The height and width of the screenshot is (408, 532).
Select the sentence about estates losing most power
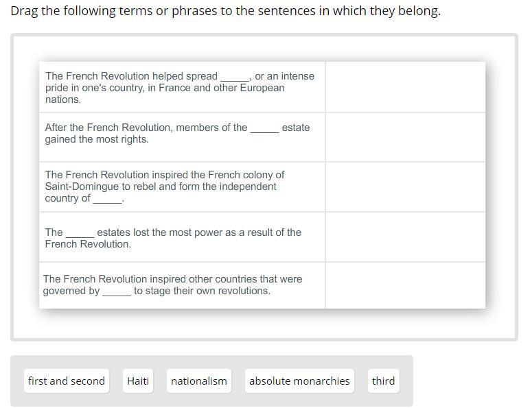click(173, 238)
